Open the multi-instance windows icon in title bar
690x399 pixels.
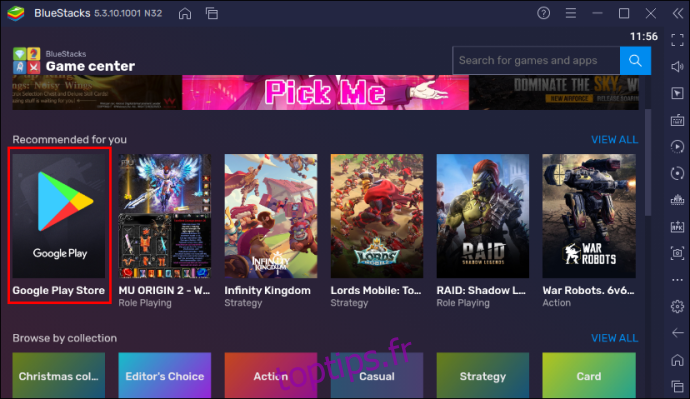click(x=212, y=14)
